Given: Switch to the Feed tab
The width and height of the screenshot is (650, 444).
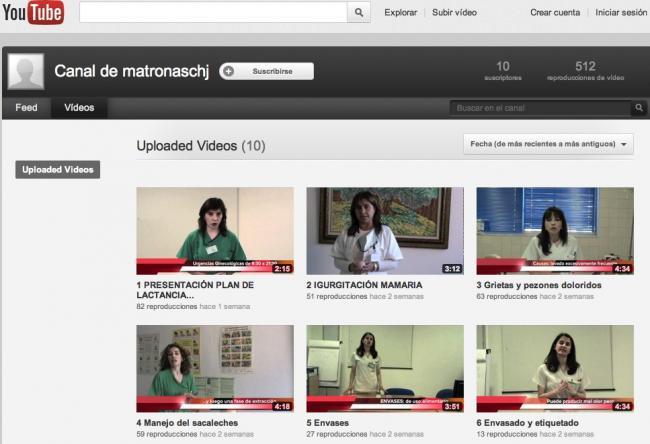Looking at the screenshot, I should [x=26, y=108].
